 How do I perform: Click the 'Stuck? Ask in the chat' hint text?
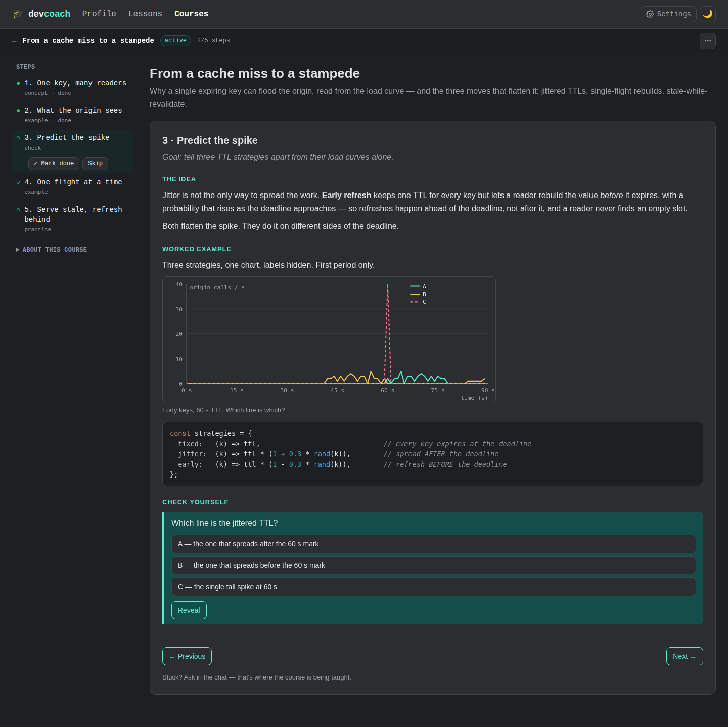[257, 677]
